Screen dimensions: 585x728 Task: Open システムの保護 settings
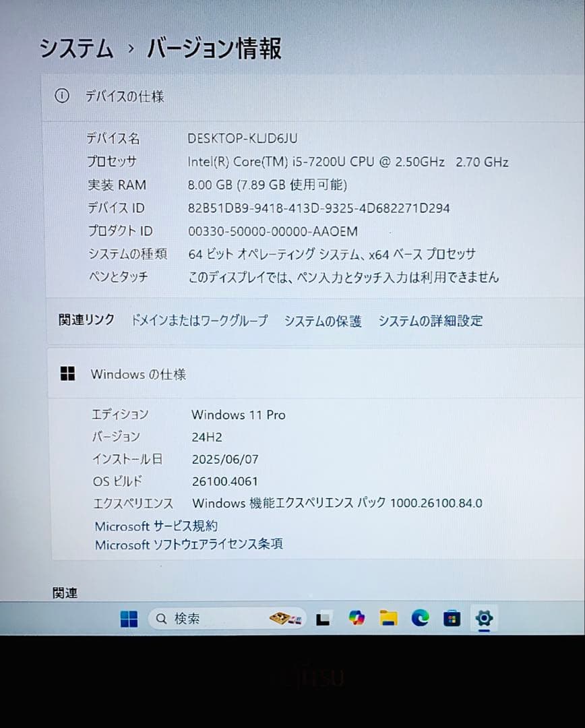(325, 322)
